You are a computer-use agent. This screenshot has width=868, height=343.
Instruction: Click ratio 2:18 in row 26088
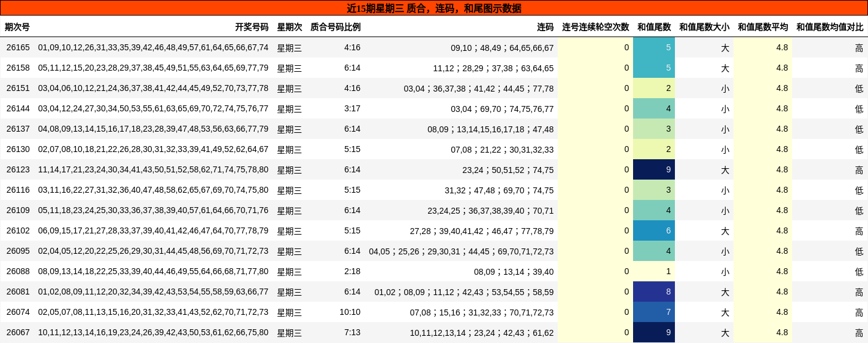coord(352,271)
